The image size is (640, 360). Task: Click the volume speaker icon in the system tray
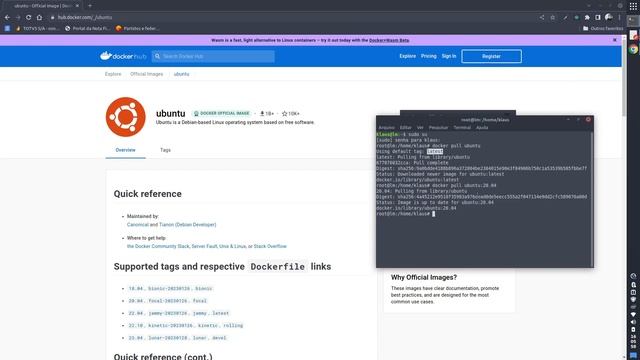[633, 322]
